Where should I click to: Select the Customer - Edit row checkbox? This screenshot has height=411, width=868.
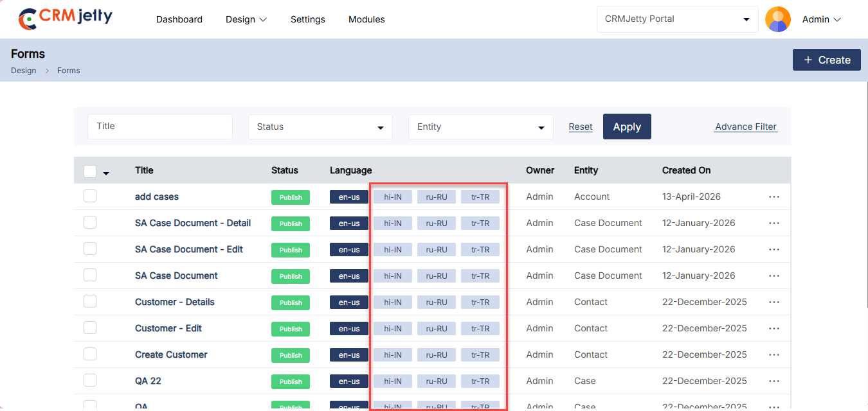point(90,328)
